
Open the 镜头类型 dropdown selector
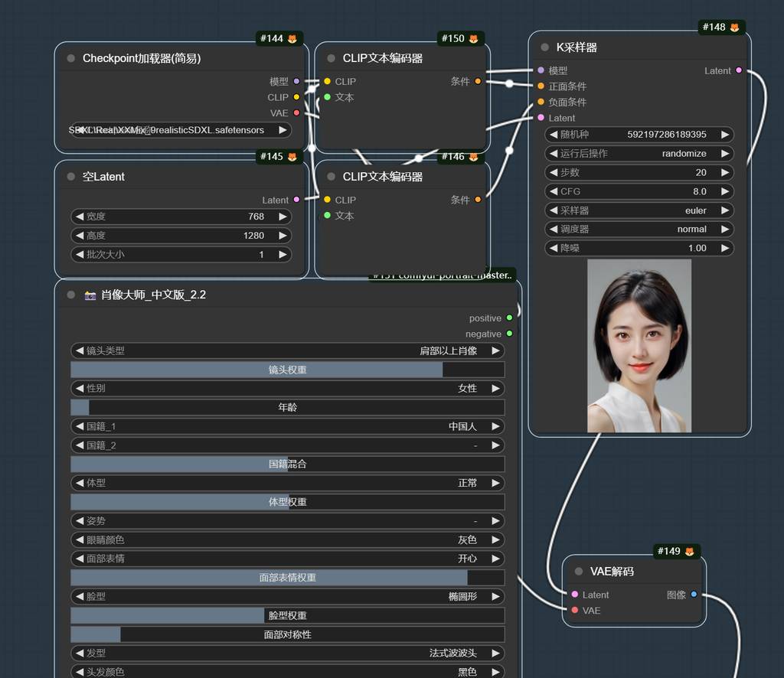point(287,350)
